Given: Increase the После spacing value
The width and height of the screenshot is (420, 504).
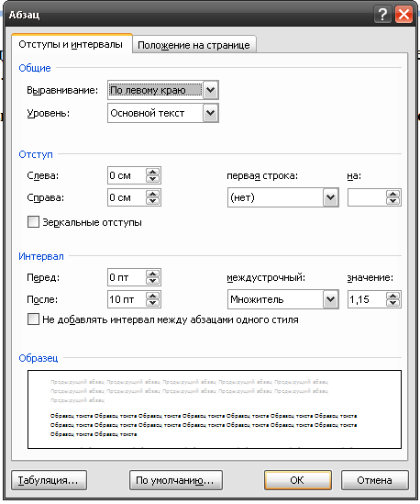Looking at the screenshot, I should [153, 296].
